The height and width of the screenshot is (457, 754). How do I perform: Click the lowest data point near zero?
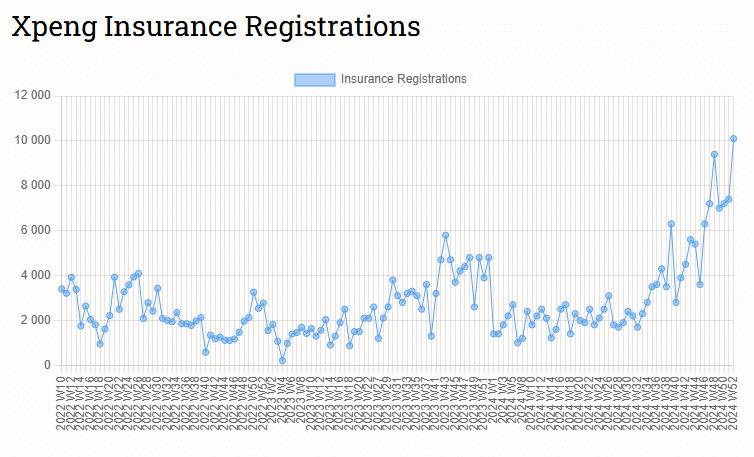coord(282,360)
